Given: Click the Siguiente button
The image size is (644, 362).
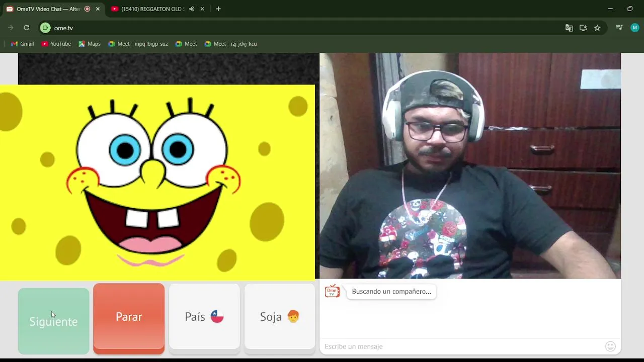Looking at the screenshot, I should pos(53,321).
